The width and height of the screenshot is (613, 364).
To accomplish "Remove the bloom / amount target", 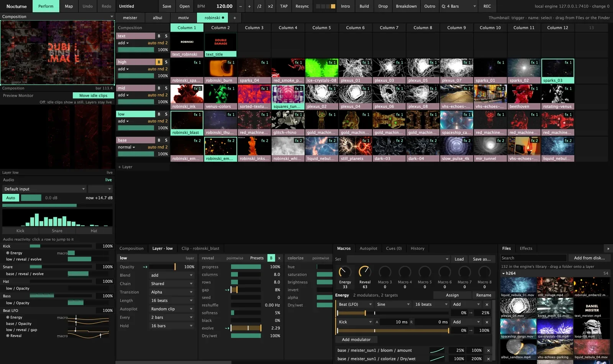I will point(488,350).
